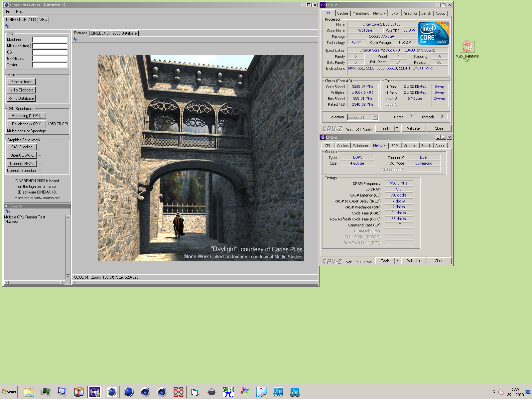The width and height of the screenshot is (532, 399).
Task: Click the Intel Core 2 Duo logo
Action: coord(434,33)
